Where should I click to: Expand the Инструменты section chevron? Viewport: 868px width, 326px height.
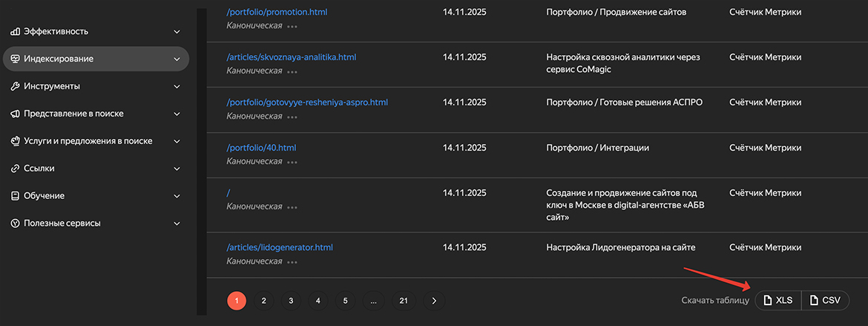coord(177,87)
